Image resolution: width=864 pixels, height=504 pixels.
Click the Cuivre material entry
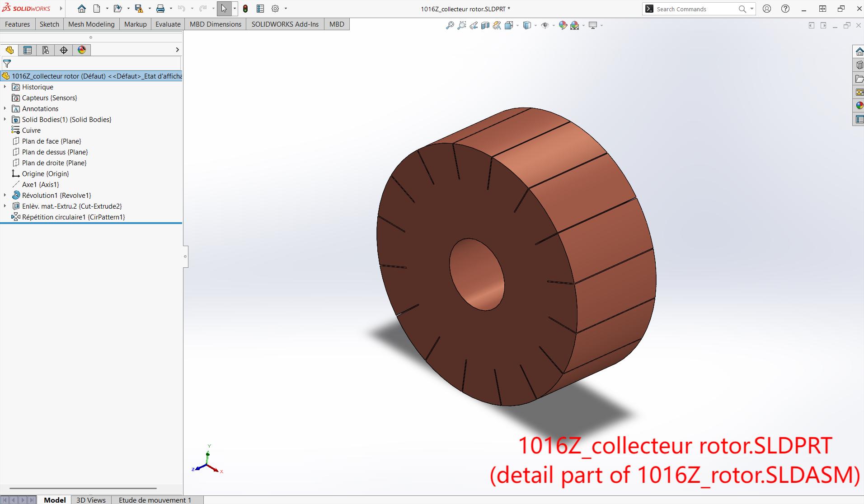31,130
